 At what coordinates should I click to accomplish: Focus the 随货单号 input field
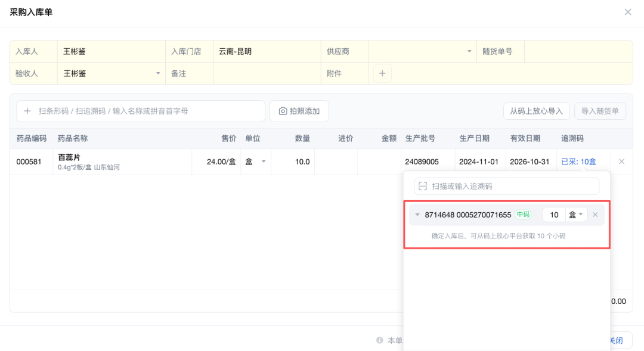point(578,52)
